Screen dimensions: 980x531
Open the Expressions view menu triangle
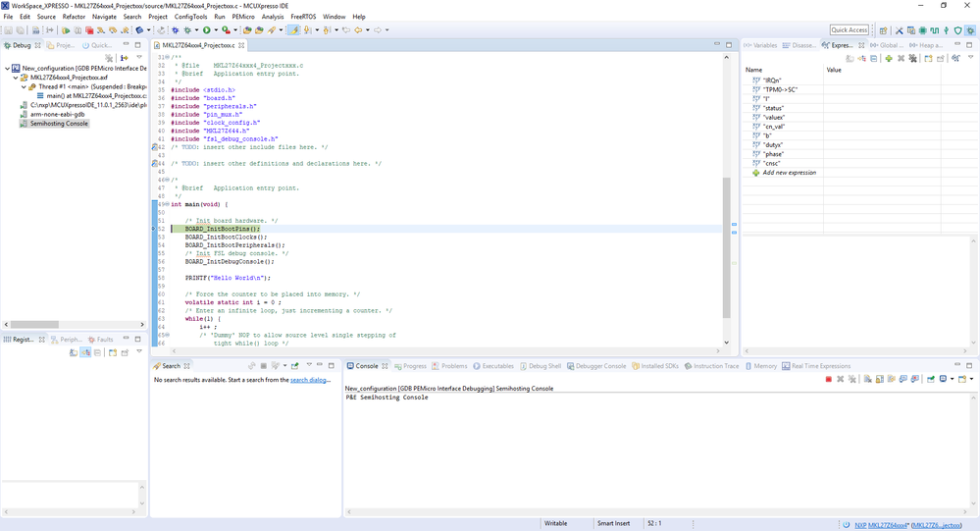[x=970, y=57]
